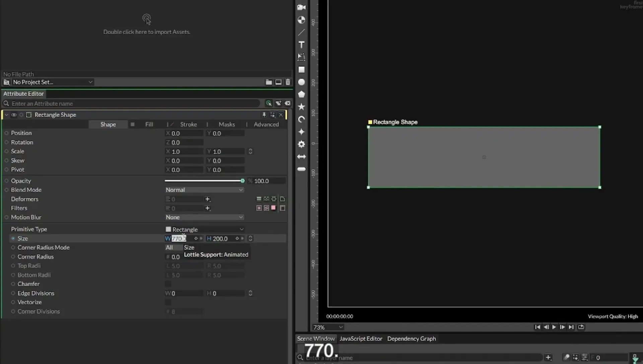Toggle the Size proportional lock

click(250, 238)
